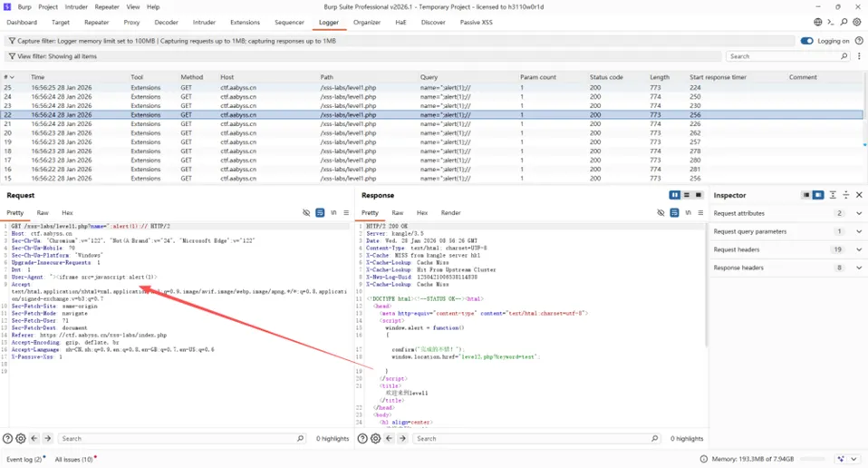This screenshot has width=868, height=468.
Task: Click the Response panel Search field
Action: click(535, 438)
